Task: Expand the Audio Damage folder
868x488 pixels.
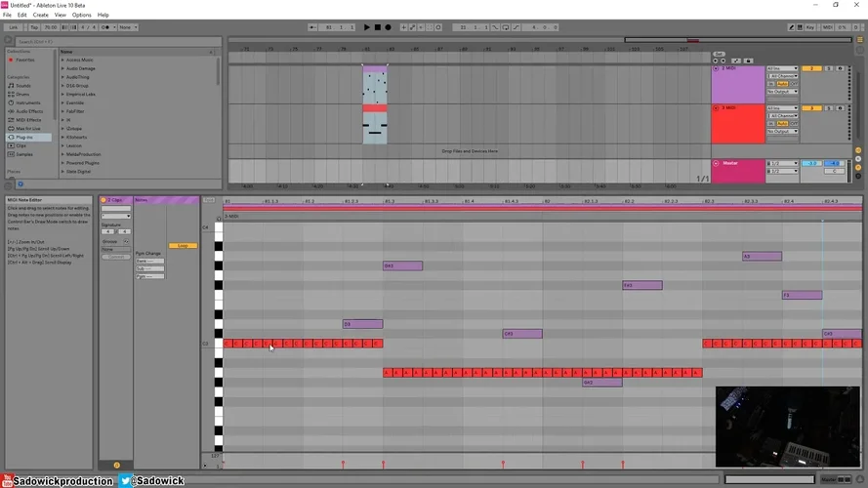Action: pyautogui.click(x=62, y=68)
